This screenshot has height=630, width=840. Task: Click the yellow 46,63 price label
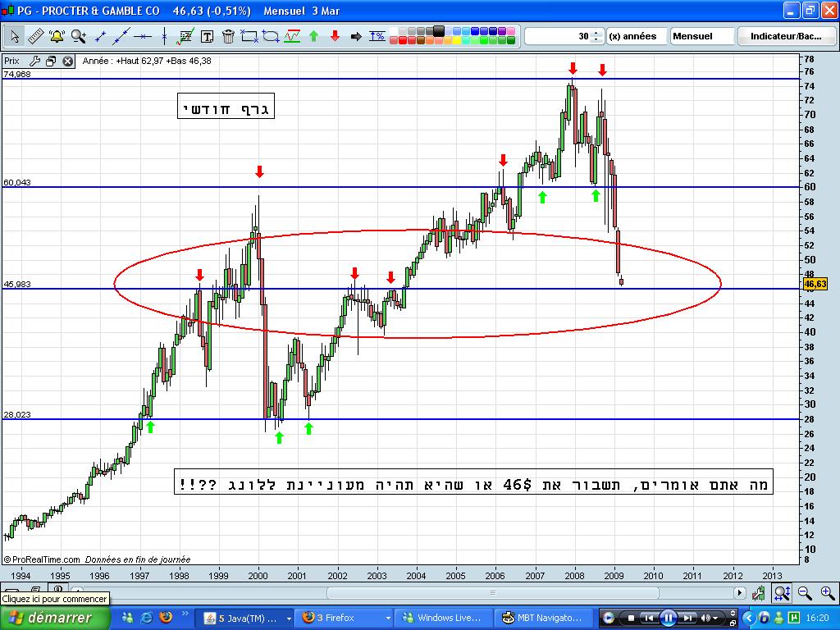(815, 284)
